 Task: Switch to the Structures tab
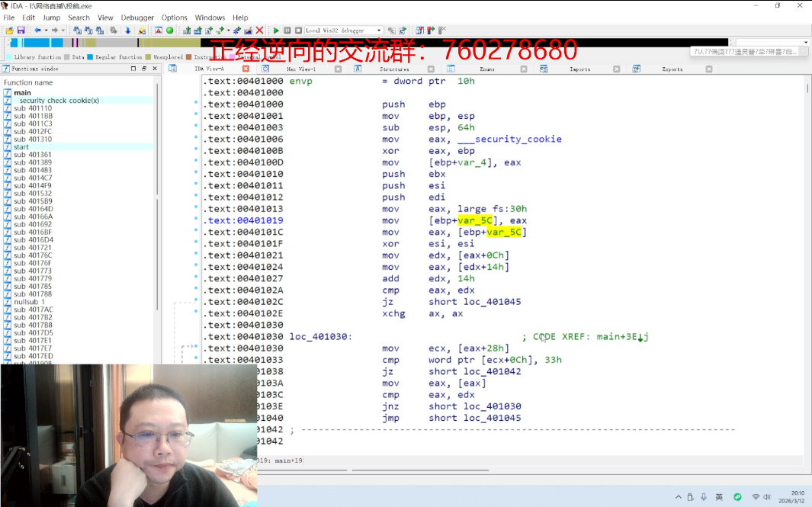tap(394, 69)
